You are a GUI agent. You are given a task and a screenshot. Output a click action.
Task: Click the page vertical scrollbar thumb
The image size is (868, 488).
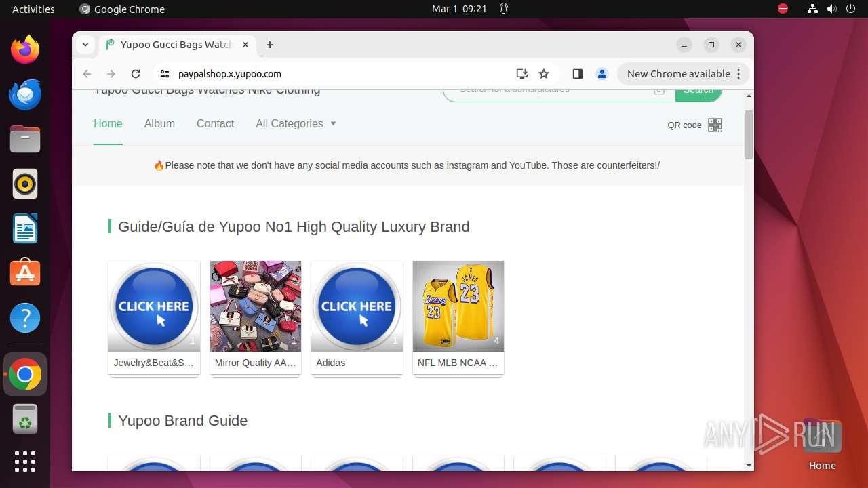pos(749,135)
